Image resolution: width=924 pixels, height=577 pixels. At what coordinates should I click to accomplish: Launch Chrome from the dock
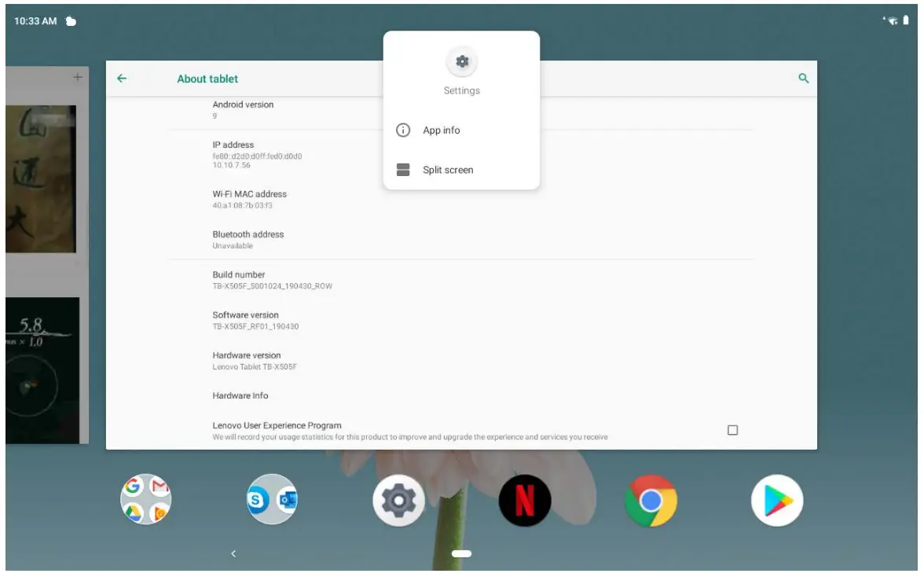coord(650,502)
